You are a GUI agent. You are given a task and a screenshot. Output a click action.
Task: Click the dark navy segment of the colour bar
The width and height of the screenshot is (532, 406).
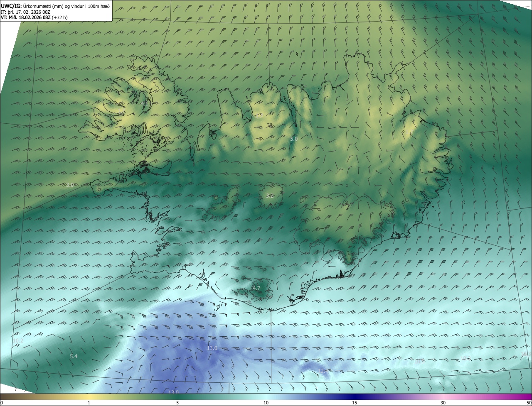355,396
